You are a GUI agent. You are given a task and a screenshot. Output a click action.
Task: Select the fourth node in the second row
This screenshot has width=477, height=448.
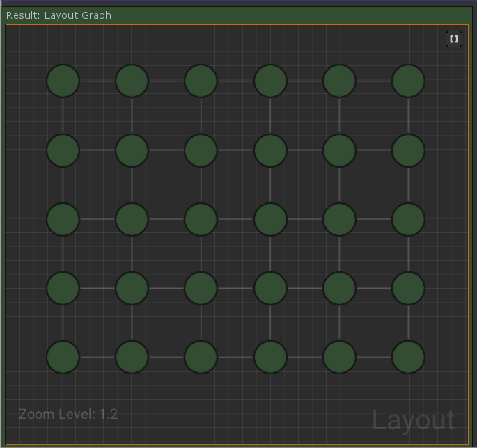click(270, 150)
